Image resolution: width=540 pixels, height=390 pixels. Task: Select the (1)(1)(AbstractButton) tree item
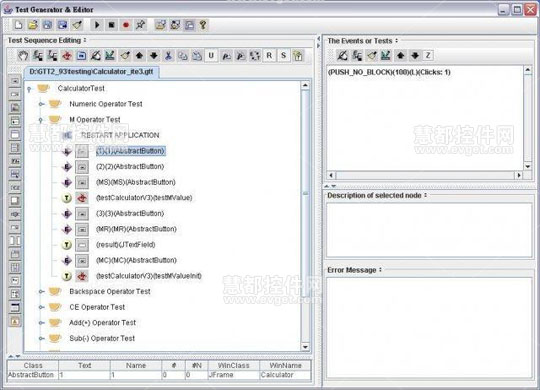131,151
